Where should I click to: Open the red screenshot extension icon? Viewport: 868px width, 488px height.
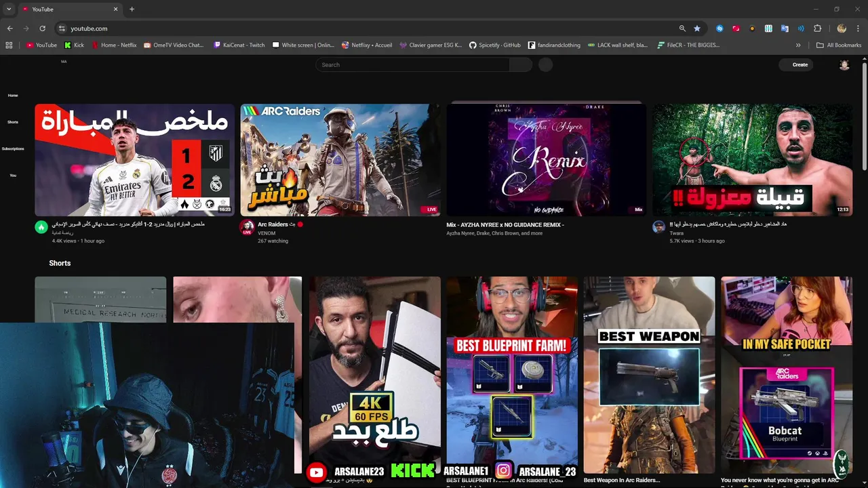pyautogui.click(x=736, y=28)
